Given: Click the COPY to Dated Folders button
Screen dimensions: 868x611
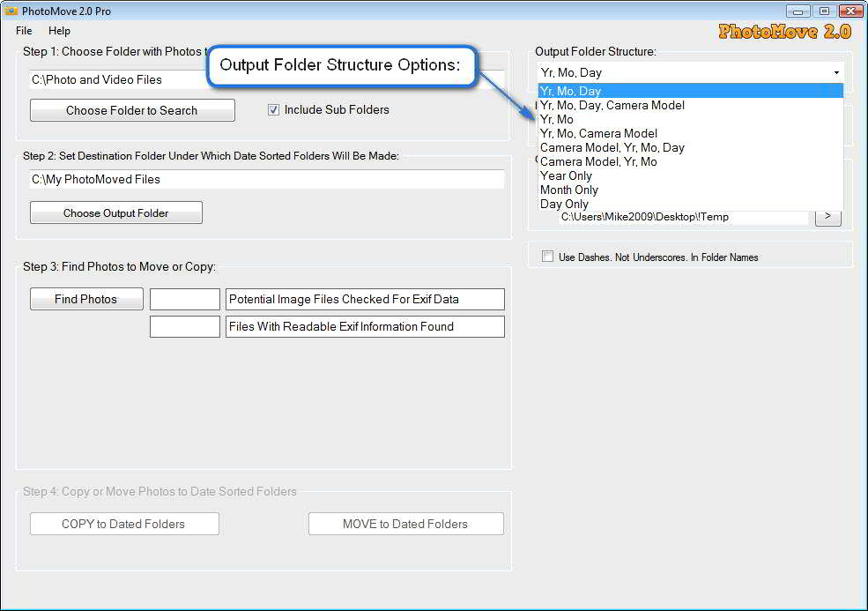Looking at the screenshot, I should click(124, 524).
